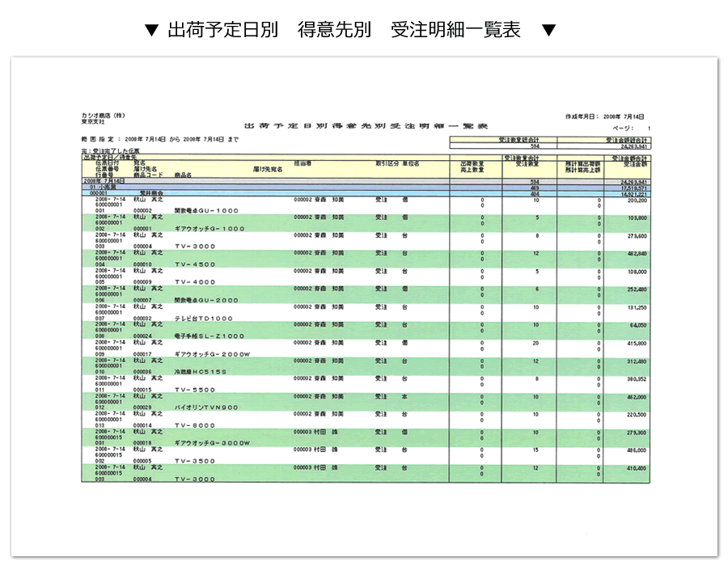728x570 pixels.
Task: Click the 電子手帳SL-Z1000 product name
Action: (x=209, y=336)
